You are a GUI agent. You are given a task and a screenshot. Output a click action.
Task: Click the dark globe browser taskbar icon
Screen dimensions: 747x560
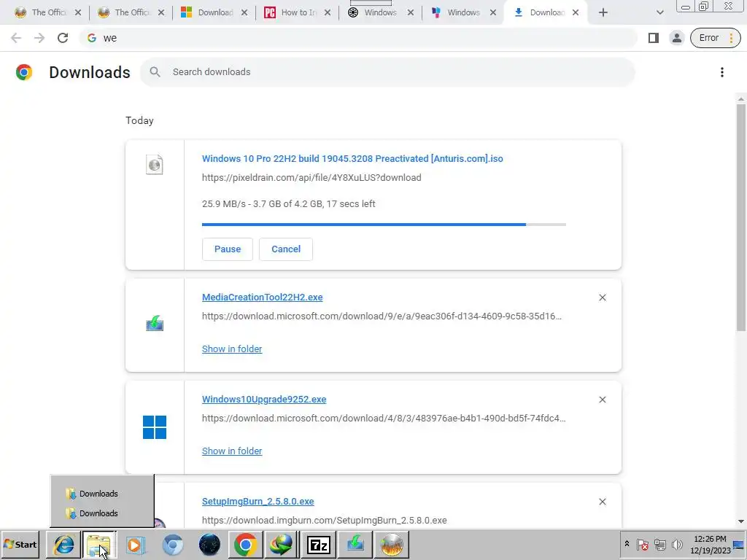[x=209, y=544]
